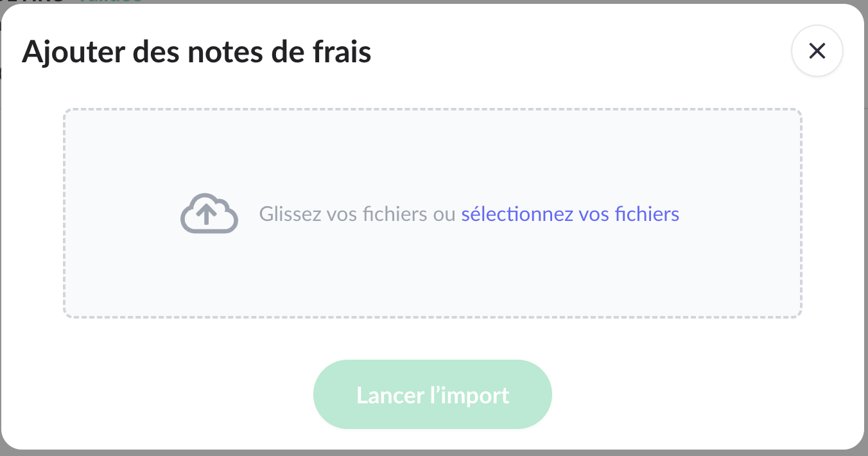The height and width of the screenshot is (456, 868).
Task: Start the import with the green button
Action: tap(432, 394)
